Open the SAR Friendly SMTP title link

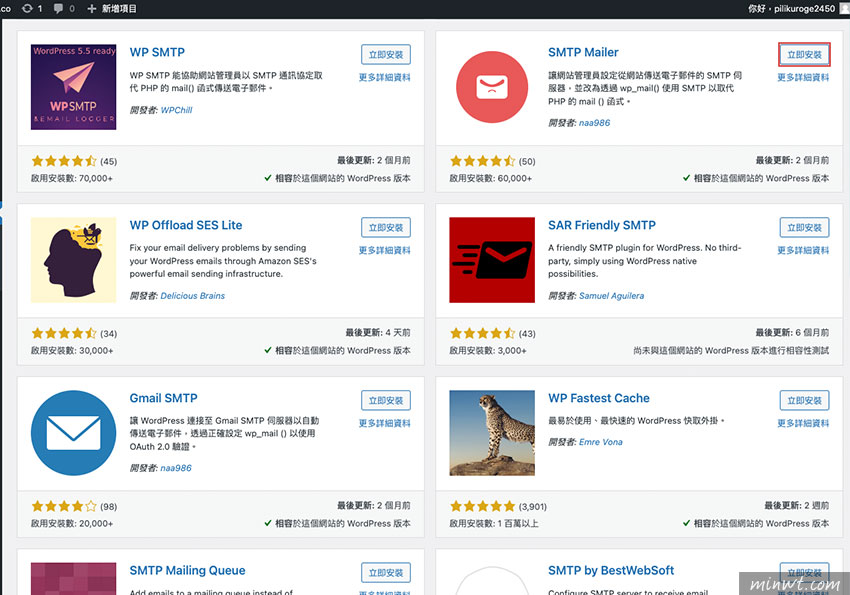point(602,225)
